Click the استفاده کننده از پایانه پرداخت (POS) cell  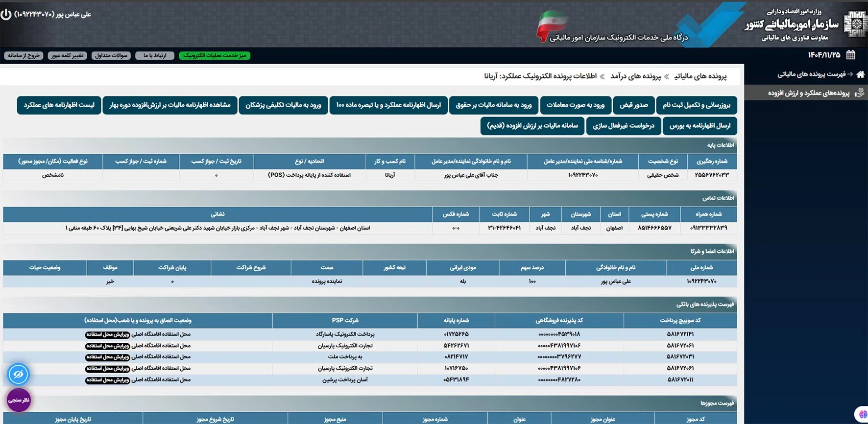pyautogui.click(x=309, y=175)
